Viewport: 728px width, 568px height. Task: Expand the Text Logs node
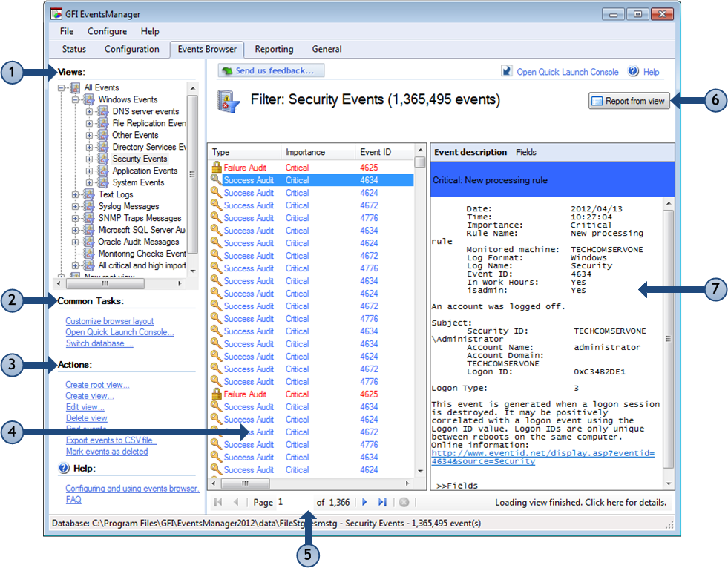[x=75, y=194]
